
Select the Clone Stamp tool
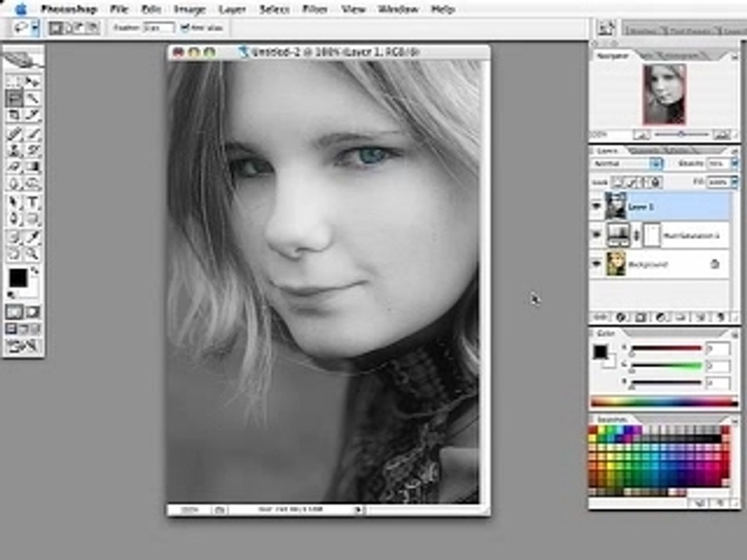[14, 150]
